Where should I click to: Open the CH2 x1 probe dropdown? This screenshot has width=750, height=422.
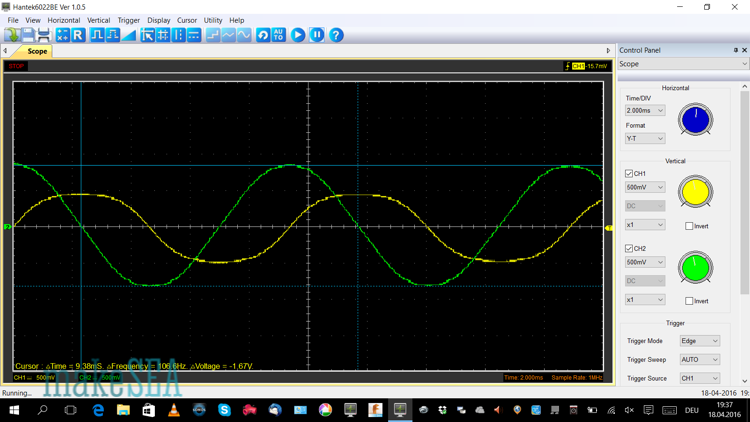click(x=645, y=300)
